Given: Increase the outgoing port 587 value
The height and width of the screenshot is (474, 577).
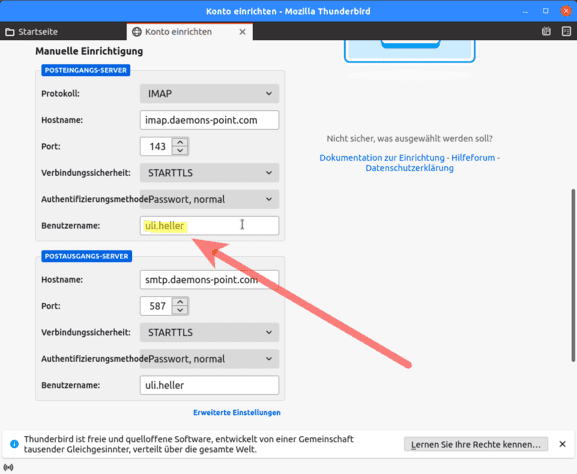Looking at the screenshot, I should [180, 302].
